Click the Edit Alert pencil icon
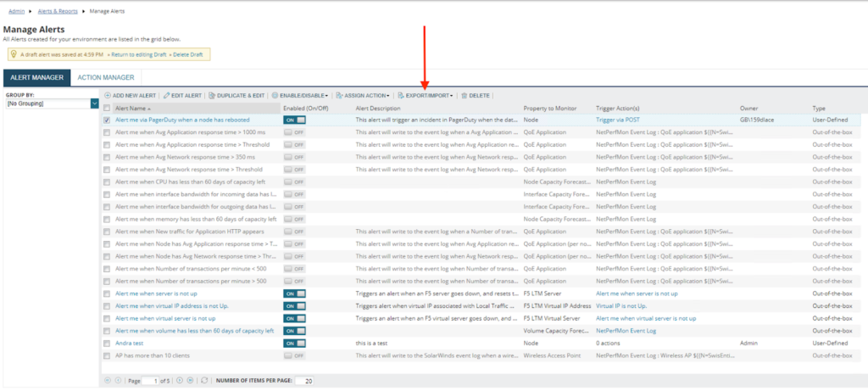Viewport: 868px width, 391px height. tap(166, 96)
